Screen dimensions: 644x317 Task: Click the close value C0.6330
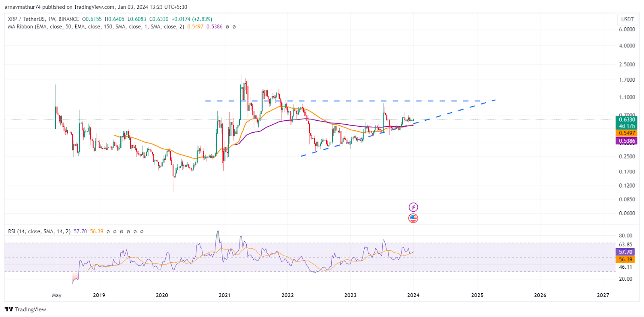pos(159,19)
